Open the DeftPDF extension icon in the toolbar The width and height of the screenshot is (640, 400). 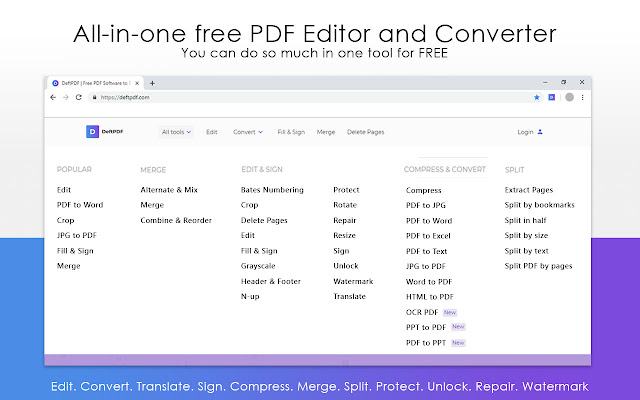551,97
